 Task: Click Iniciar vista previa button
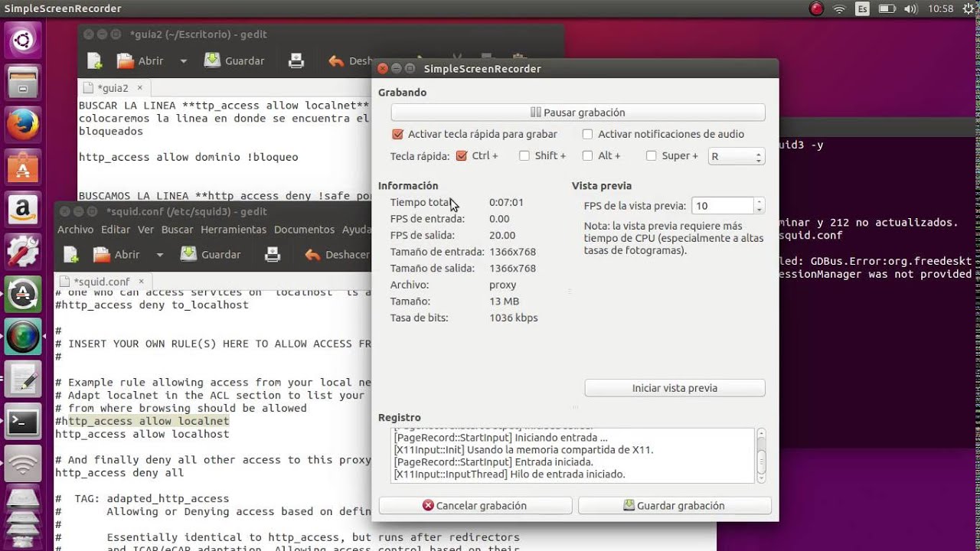click(675, 388)
